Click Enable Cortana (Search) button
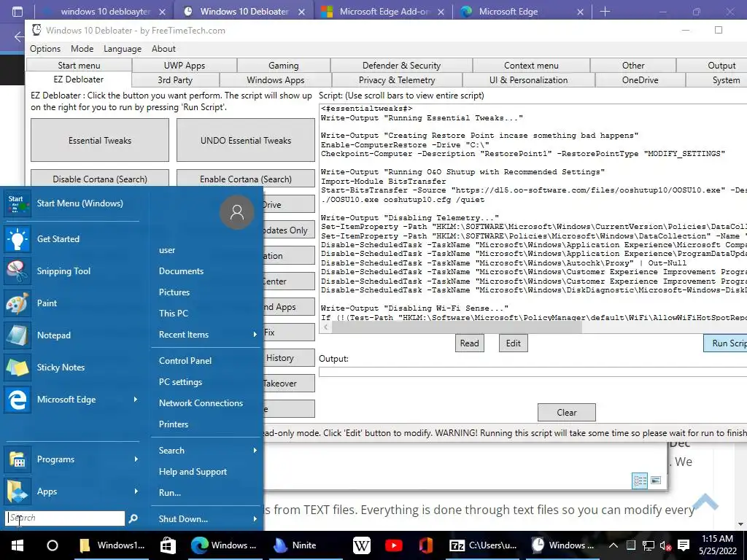Viewport: 747px width, 560px height. pos(245,179)
